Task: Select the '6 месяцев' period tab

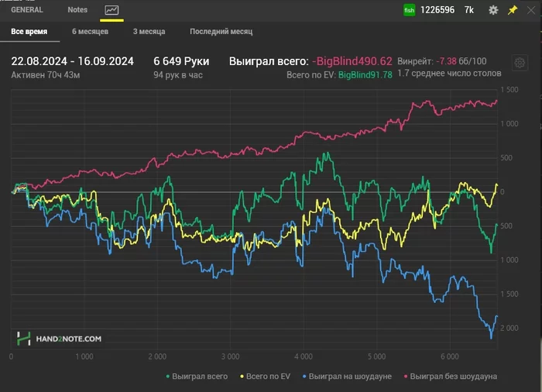Action: tap(90, 32)
